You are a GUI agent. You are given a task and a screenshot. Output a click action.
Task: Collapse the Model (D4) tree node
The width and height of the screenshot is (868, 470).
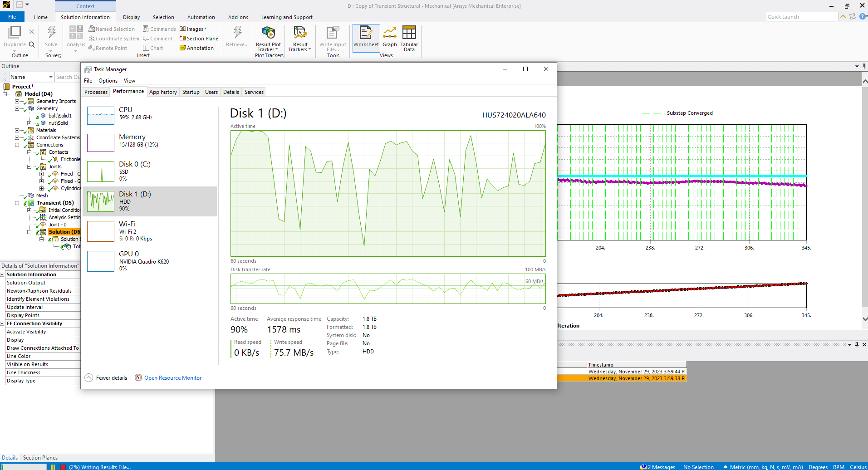[5, 94]
